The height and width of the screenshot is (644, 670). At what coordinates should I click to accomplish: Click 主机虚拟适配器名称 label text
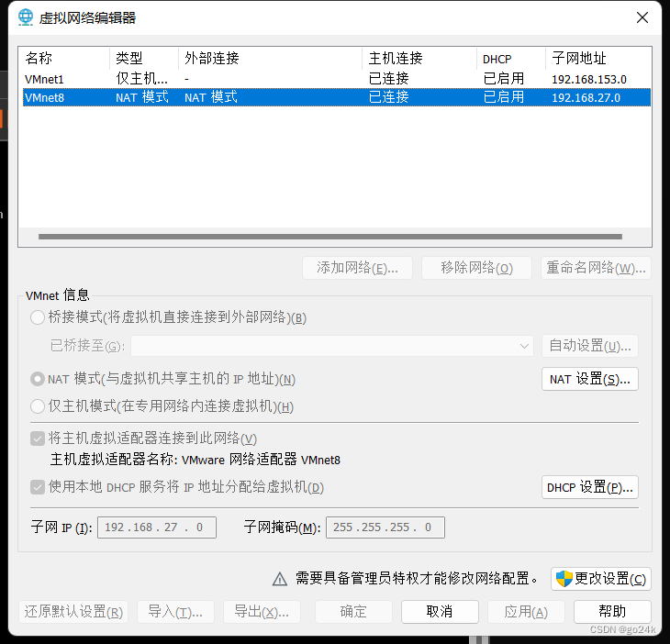(114, 460)
